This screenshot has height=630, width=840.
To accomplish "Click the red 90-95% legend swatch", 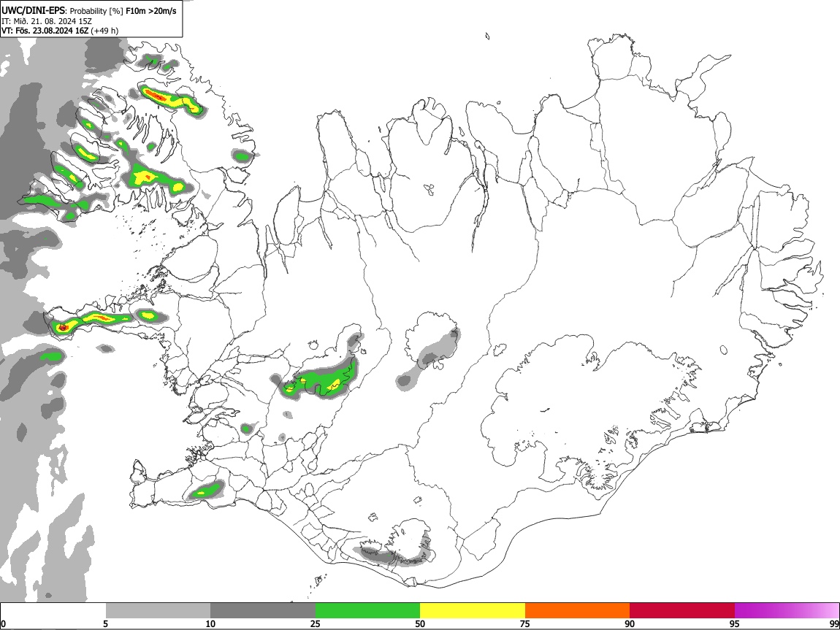I will (682, 611).
